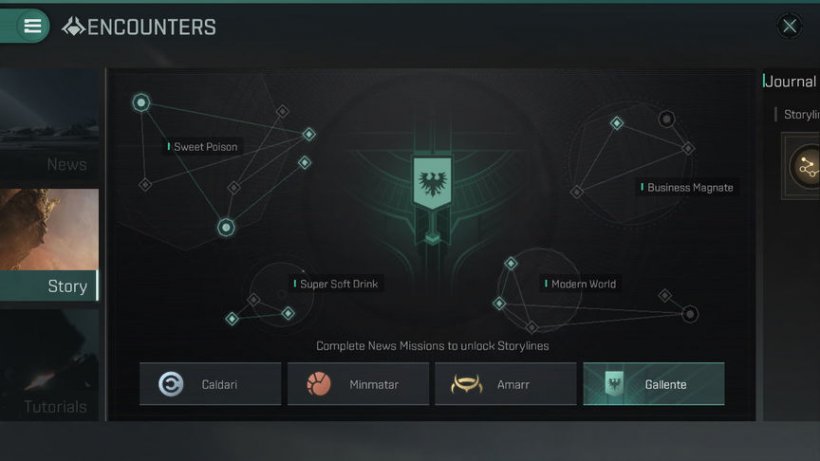Click the Gallente eagle emblem in center

tap(432, 183)
